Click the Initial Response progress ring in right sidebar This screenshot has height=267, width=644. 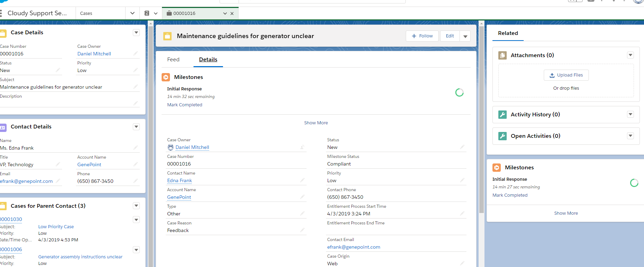pyautogui.click(x=634, y=183)
